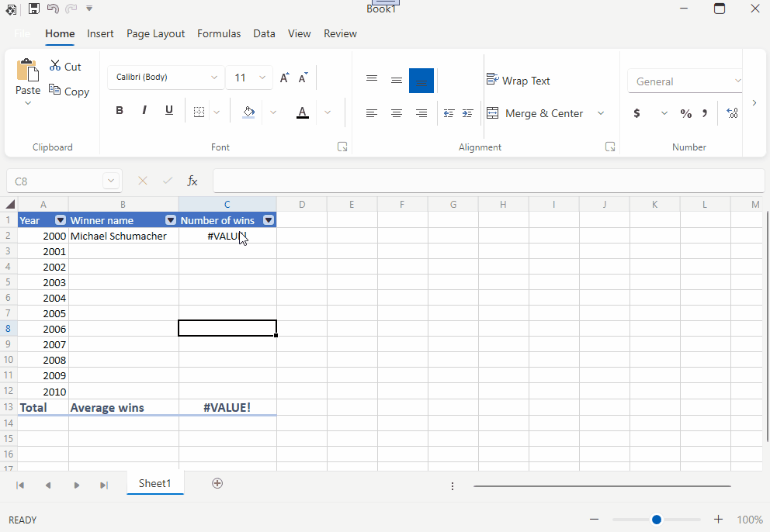
Task: Open the Number of wins filter dropdown
Action: point(268,220)
